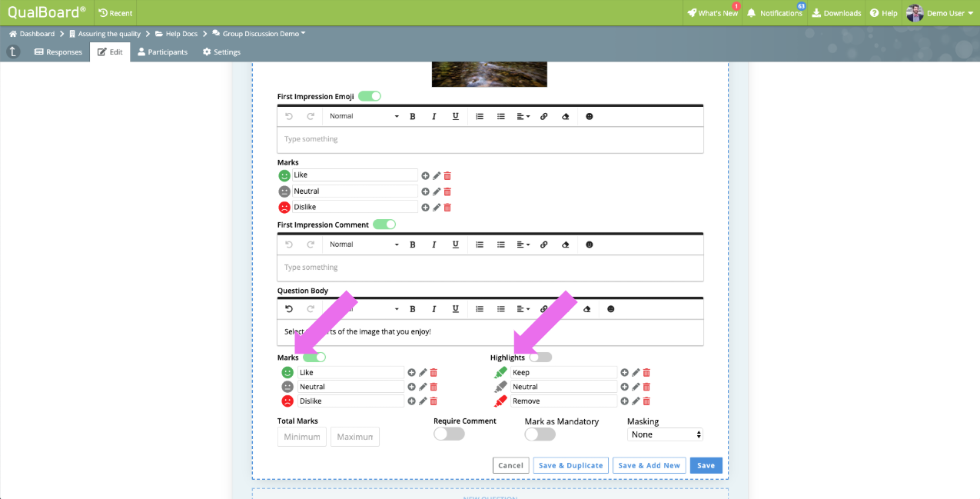Open alignment dropdown in Emoji editor

523,116
